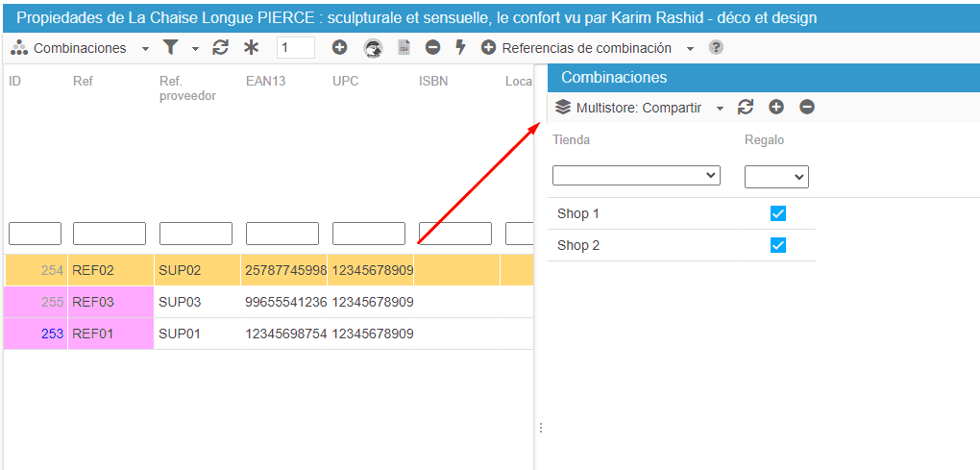This screenshot has width=980, height=470.
Task: Expand the Multistore: Compartir dropdown
Action: pyautogui.click(x=720, y=108)
